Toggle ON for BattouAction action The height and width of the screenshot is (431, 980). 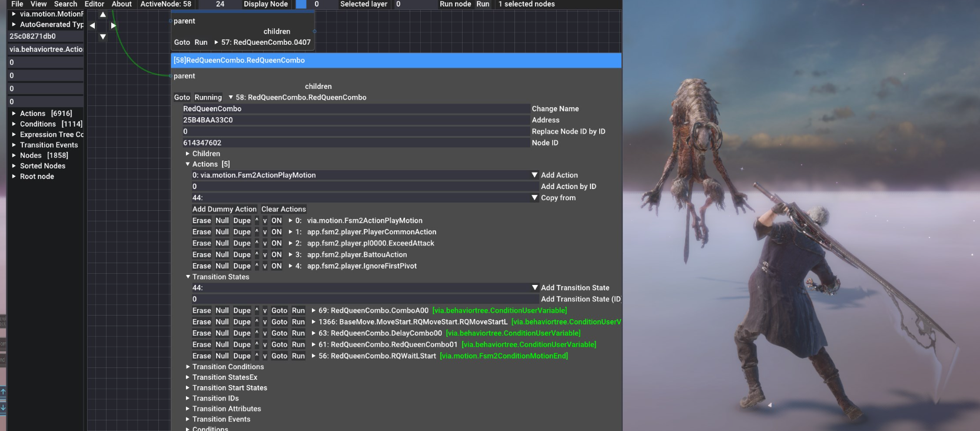click(x=277, y=255)
